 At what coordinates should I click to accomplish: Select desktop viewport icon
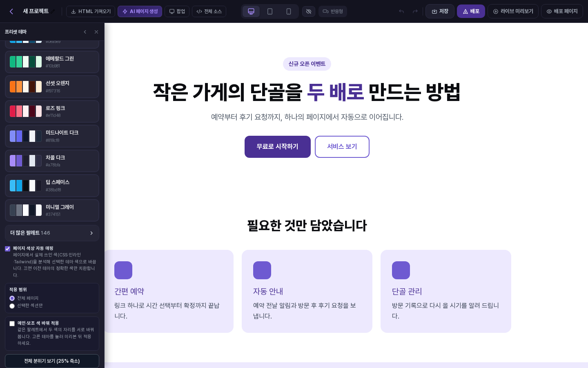pos(251,11)
